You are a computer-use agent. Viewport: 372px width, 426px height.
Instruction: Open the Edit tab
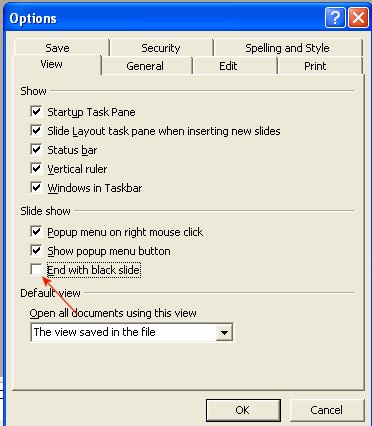pos(228,66)
